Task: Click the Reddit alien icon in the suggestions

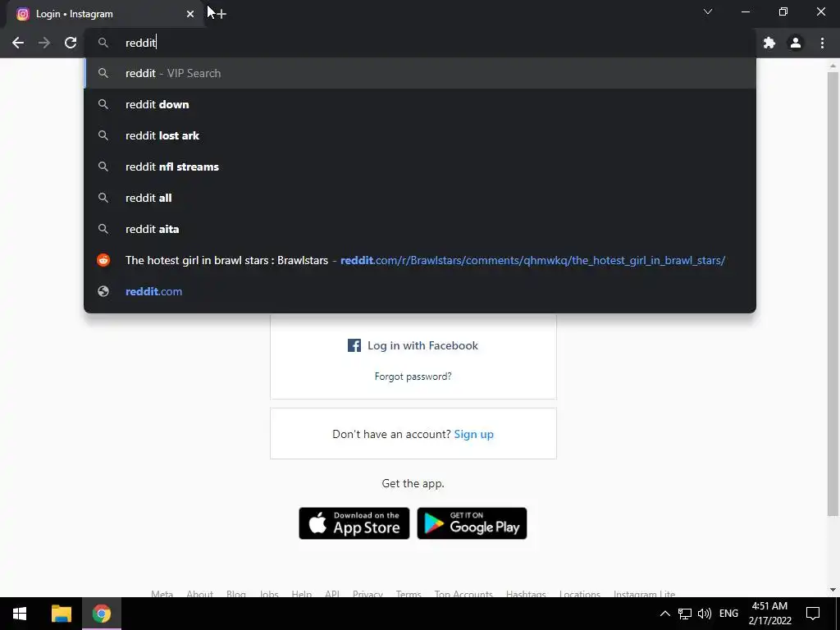Action: coord(103,260)
